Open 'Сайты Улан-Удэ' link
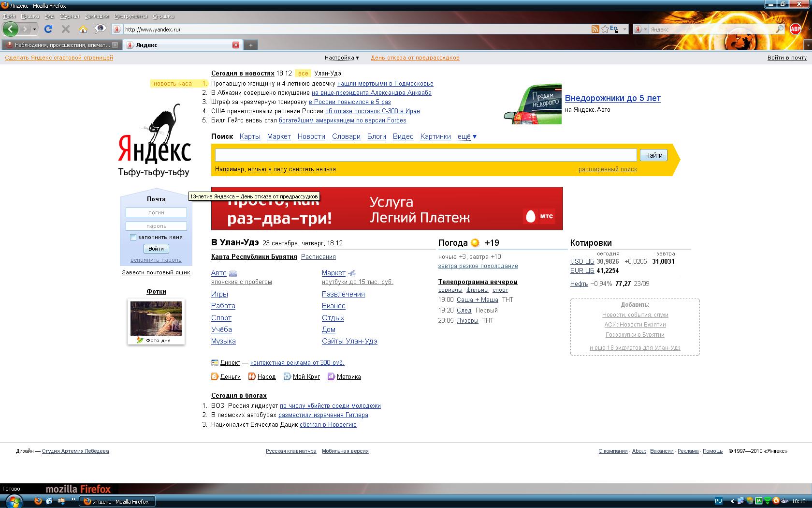This screenshot has width=812, height=508. [349, 341]
